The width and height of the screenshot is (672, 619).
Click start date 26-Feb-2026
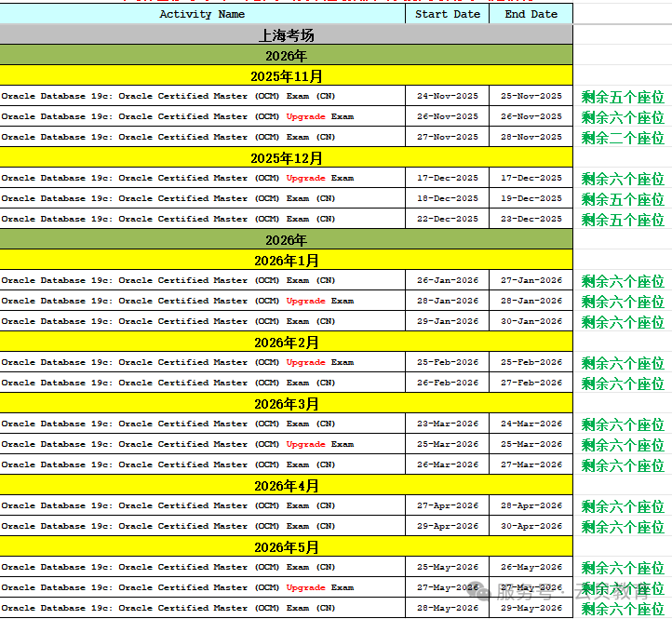[448, 383]
